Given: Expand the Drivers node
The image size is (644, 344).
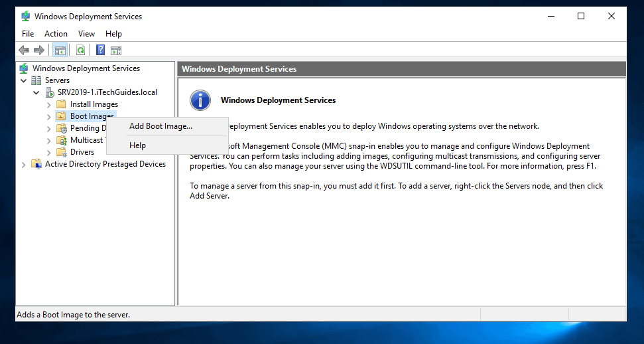Looking at the screenshot, I should pos(48,152).
